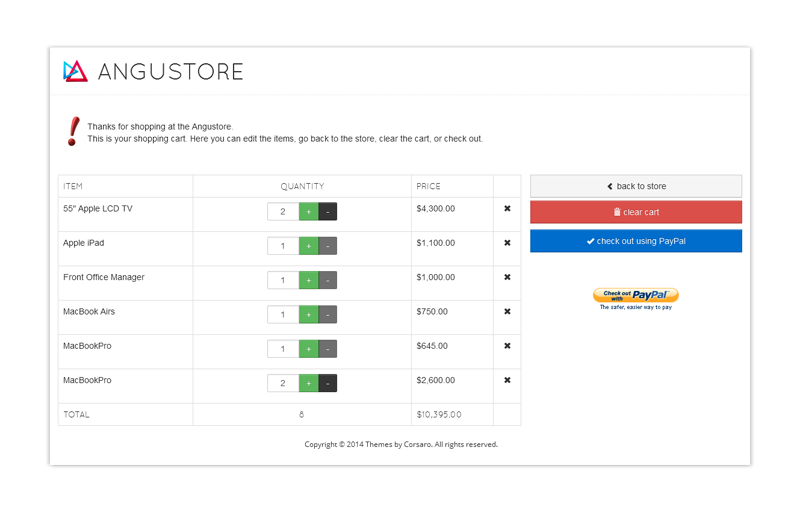
Task: Decrease quantity of 55" Apple LCD TV
Action: (327, 212)
